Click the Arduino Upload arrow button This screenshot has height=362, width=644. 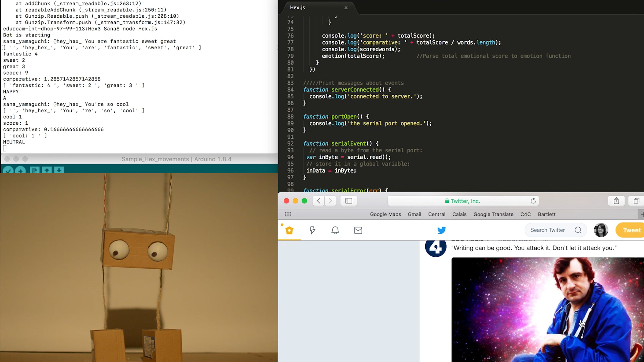[20, 170]
